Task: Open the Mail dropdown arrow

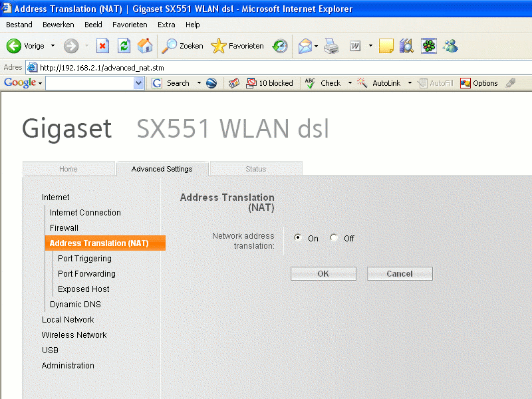Action: click(x=317, y=46)
